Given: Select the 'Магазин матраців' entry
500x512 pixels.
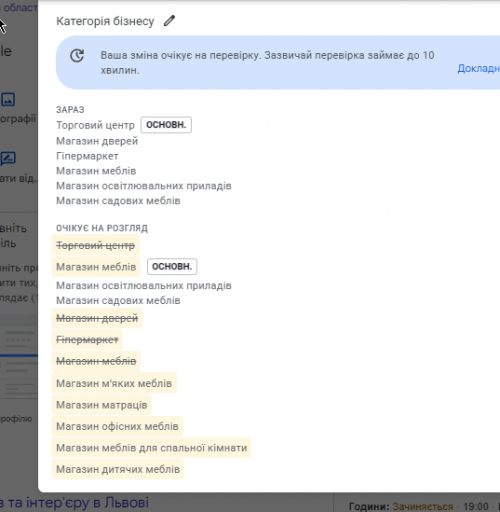Looking at the screenshot, I should click(102, 405).
